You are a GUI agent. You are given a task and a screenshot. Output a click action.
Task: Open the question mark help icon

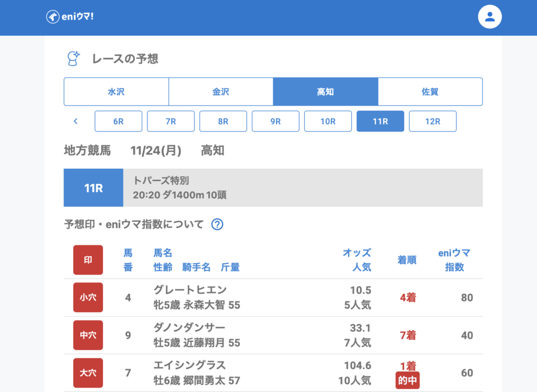(x=217, y=225)
